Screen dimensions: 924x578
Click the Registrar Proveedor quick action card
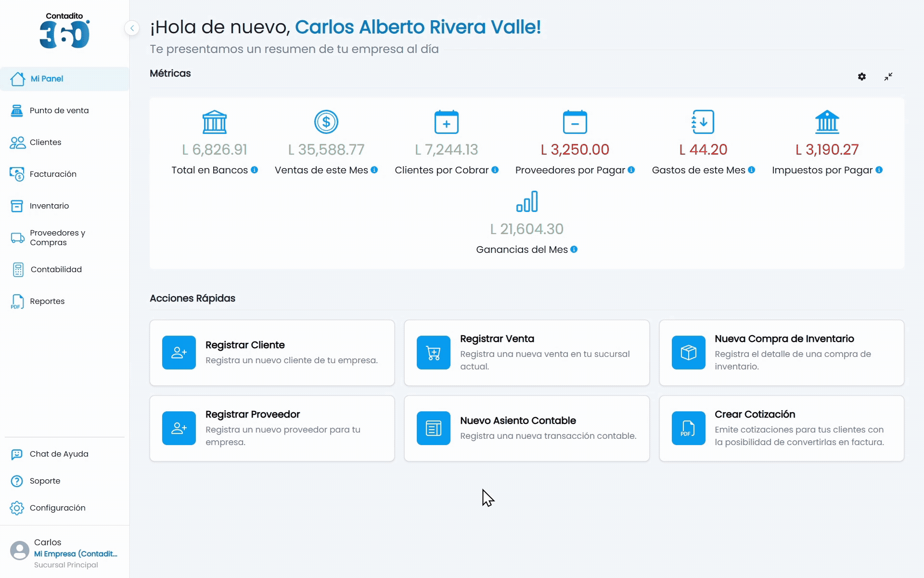[x=272, y=428]
